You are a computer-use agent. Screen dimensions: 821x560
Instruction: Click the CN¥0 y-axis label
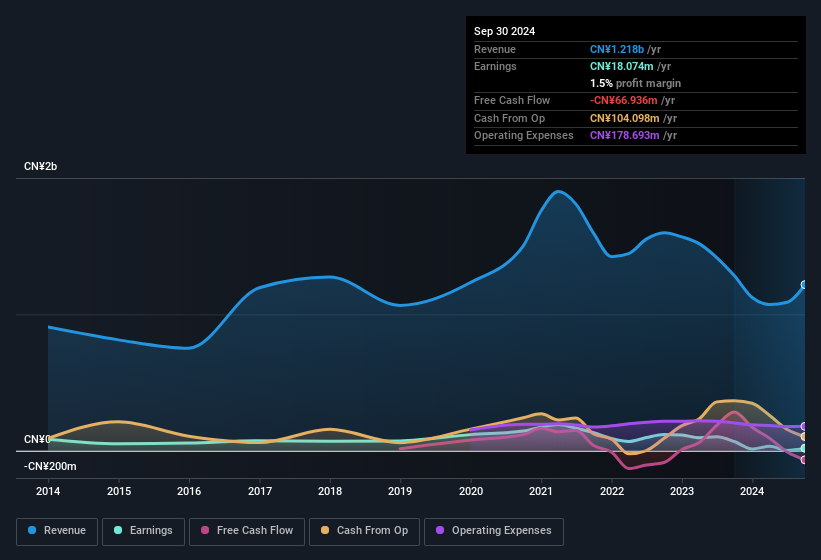tap(37, 439)
